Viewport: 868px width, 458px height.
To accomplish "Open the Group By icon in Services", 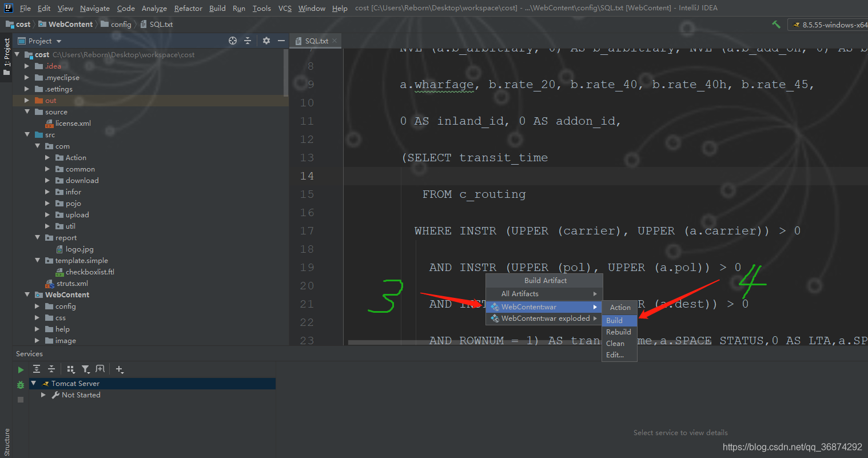I will point(70,369).
